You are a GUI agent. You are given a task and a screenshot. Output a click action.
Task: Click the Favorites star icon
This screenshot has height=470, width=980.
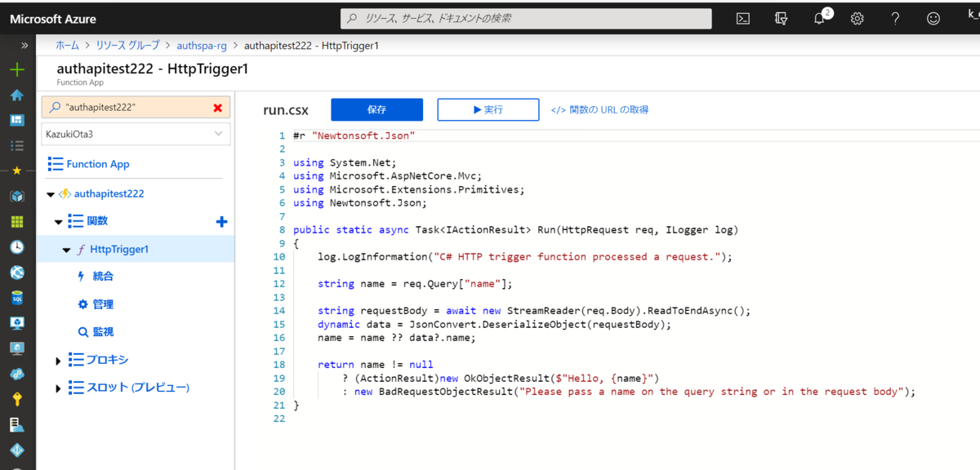pyautogui.click(x=16, y=171)
